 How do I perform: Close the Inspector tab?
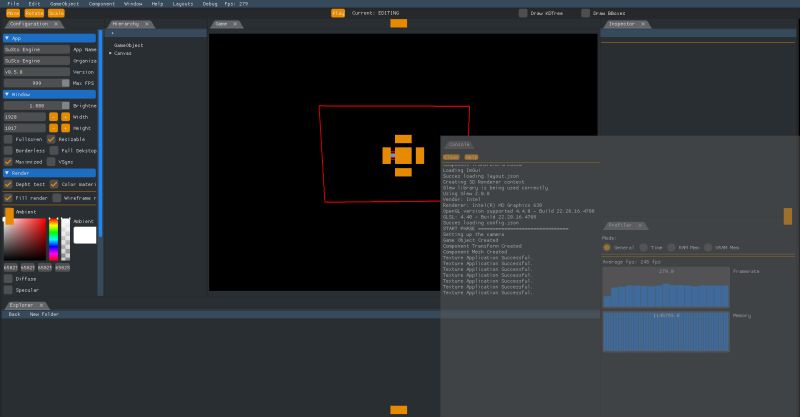click(643, 24)
